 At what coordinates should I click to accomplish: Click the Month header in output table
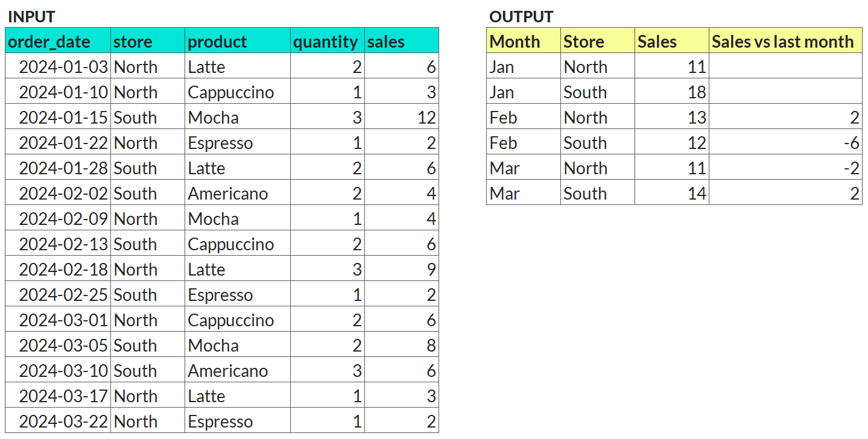coord(524,41)
